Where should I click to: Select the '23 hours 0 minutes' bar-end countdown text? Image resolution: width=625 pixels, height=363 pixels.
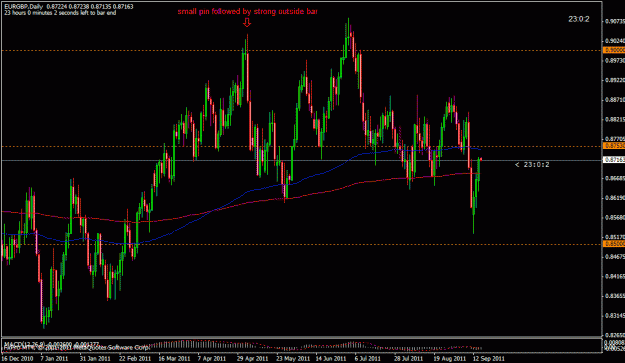tap(60, 13)
